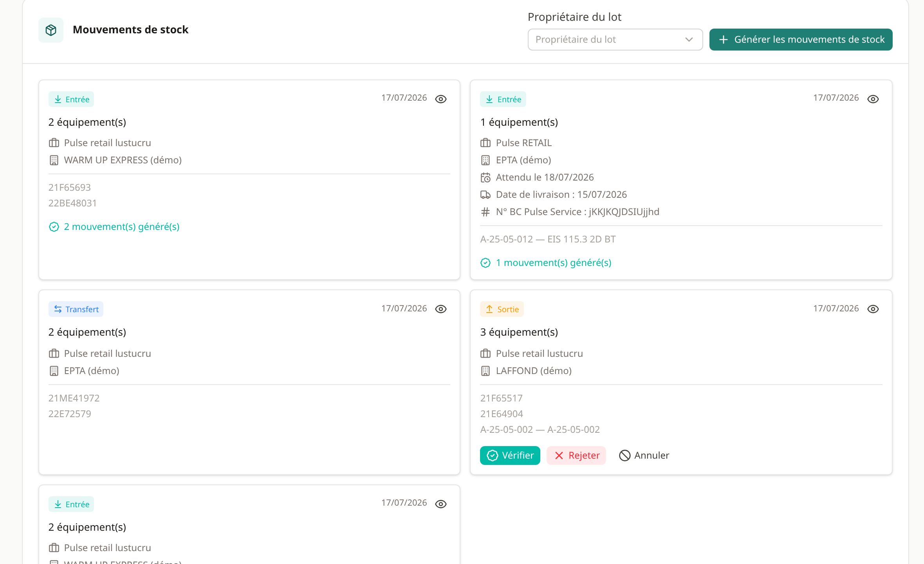Click the hash icon beside N° BC Pulse Service
924x564 pixels.
(485, 212)
